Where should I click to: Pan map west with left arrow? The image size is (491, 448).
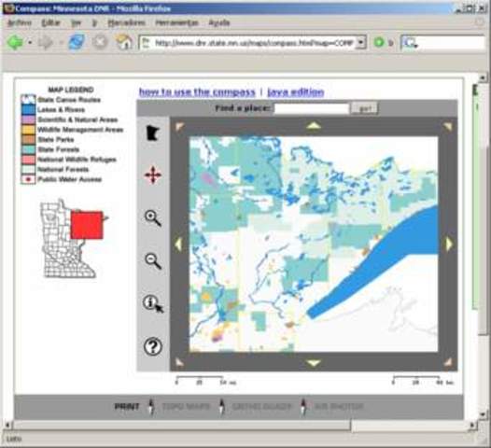(x=178, y=245)
